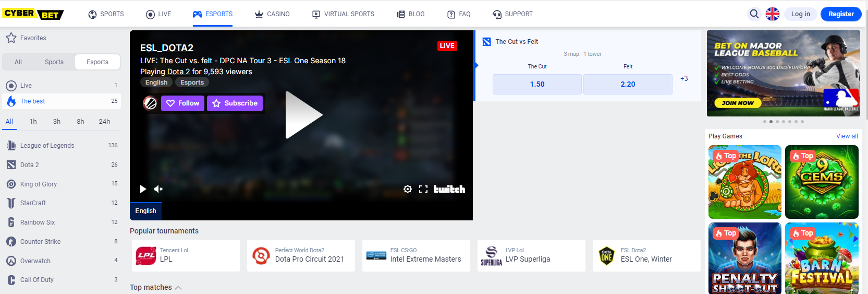Open the ESL_DOTA2 channel link

pyautogui.click(x=167, y=48)
